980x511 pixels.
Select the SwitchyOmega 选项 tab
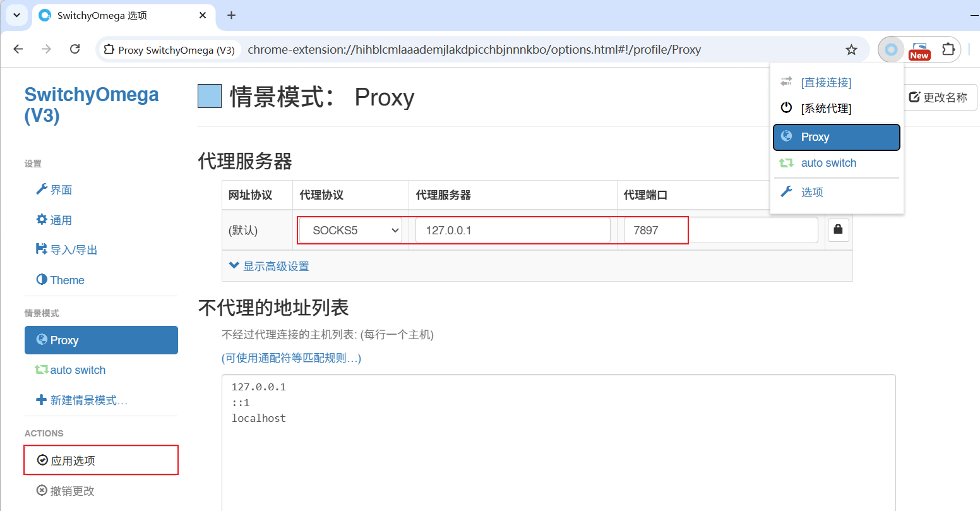coord(123,15)
